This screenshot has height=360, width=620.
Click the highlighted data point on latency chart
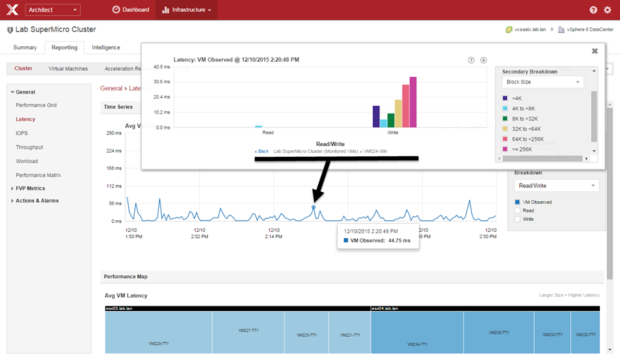(x=314, y=207)
